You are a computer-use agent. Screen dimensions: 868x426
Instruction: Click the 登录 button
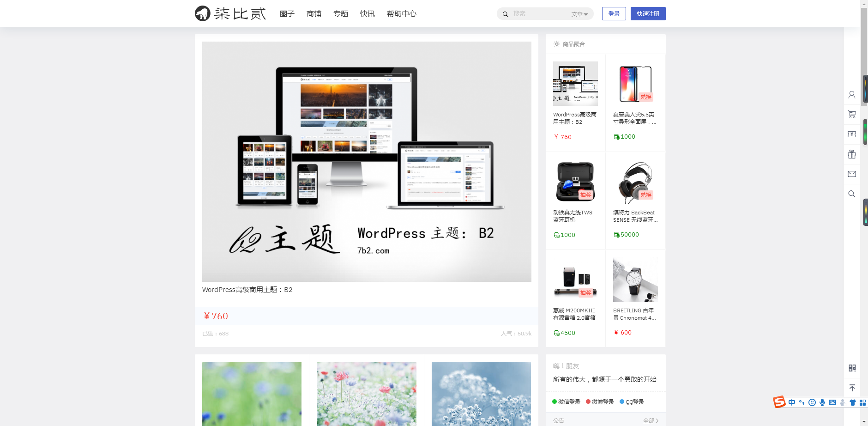coord(614,14)
